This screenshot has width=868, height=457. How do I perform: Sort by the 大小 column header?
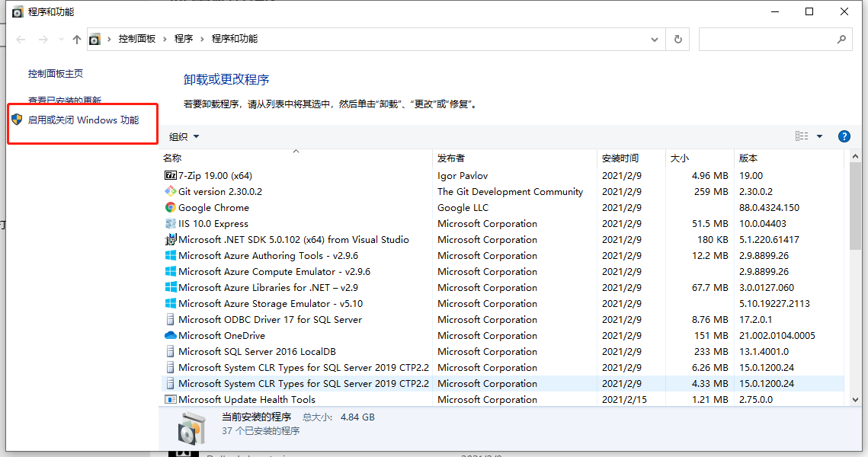[x=700, y=158]
